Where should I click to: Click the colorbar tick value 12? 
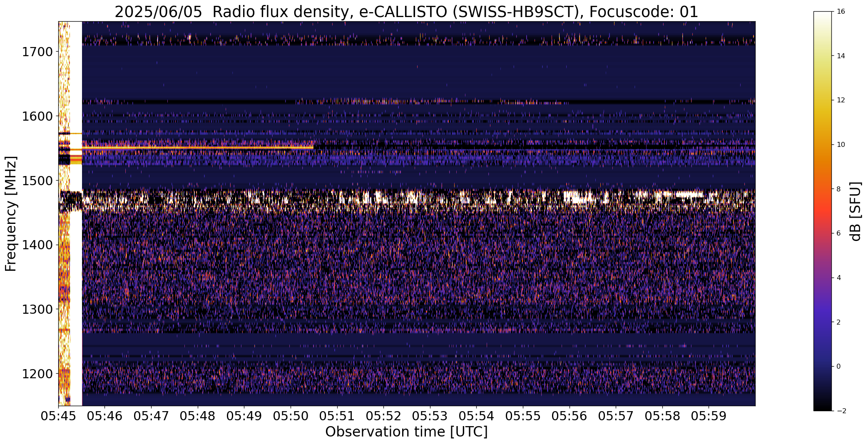841,100
